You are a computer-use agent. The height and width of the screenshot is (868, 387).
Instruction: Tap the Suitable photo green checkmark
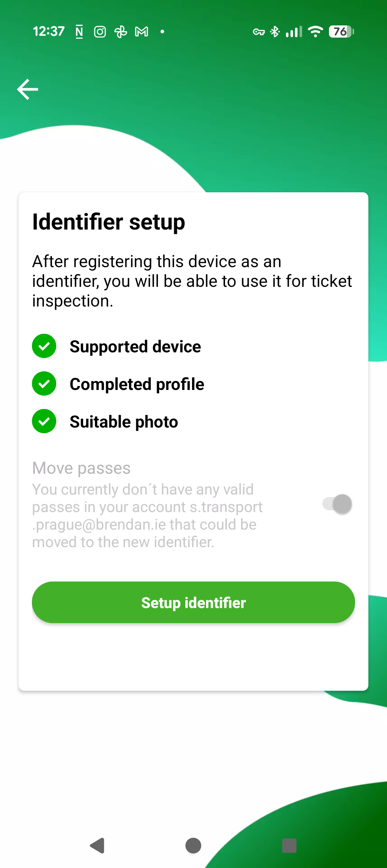click(x=44, y=421)
